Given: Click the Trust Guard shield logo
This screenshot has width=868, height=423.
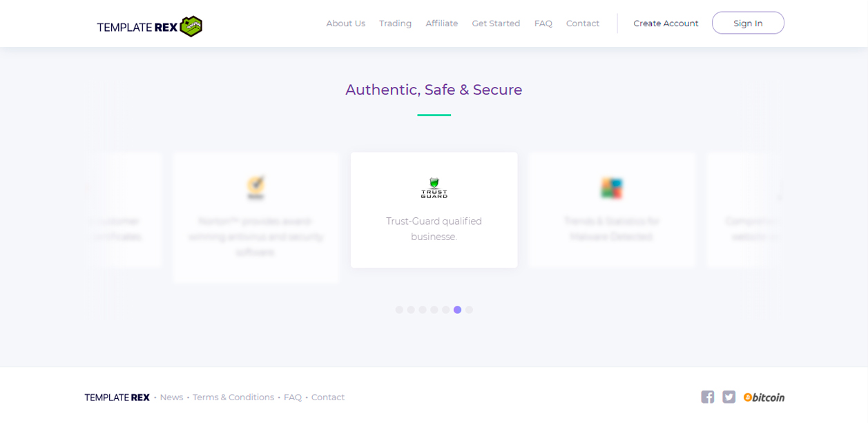Looking at the screenshot, I should [x=434, y=188].
